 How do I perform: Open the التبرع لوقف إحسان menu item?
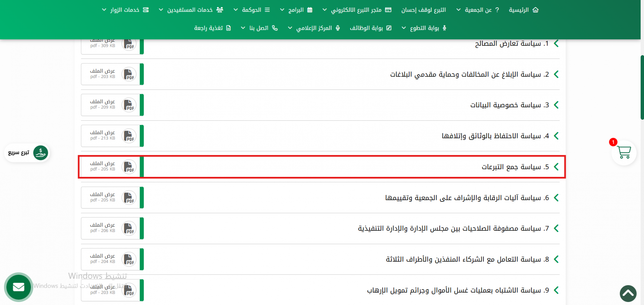[x=423, y=10]
